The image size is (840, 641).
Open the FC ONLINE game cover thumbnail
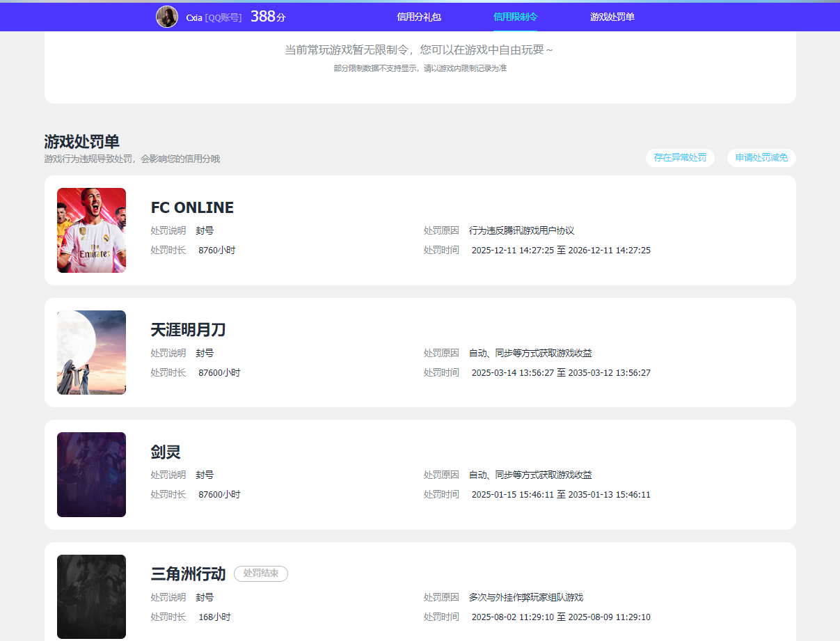click(x=91, y=230)
